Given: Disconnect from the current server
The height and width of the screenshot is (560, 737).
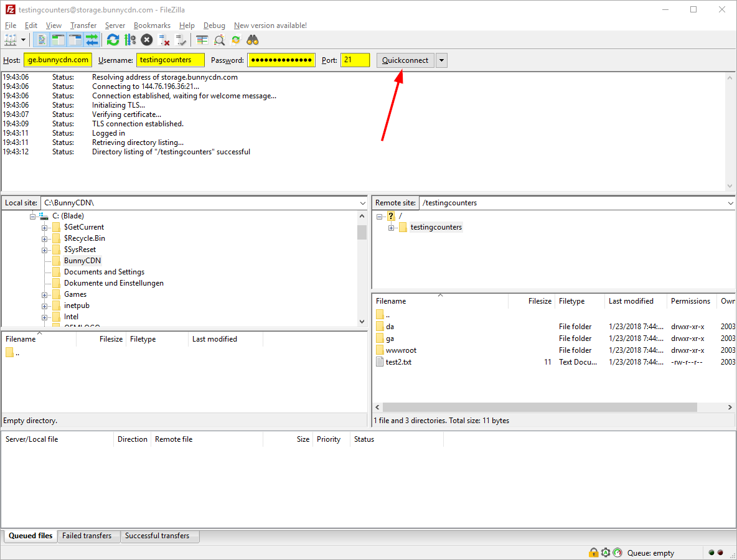Looking at the screenshot, I should pyautogui.click(x=164, y=40).
